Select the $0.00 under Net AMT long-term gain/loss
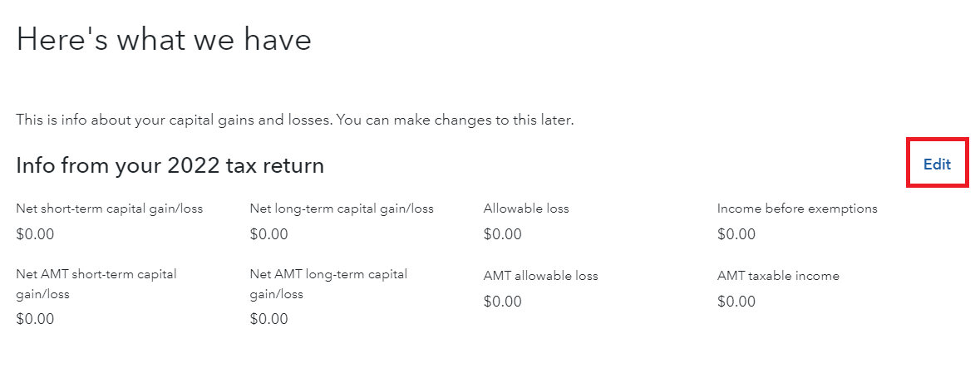The image size is (980, 373). coord(268,319)
